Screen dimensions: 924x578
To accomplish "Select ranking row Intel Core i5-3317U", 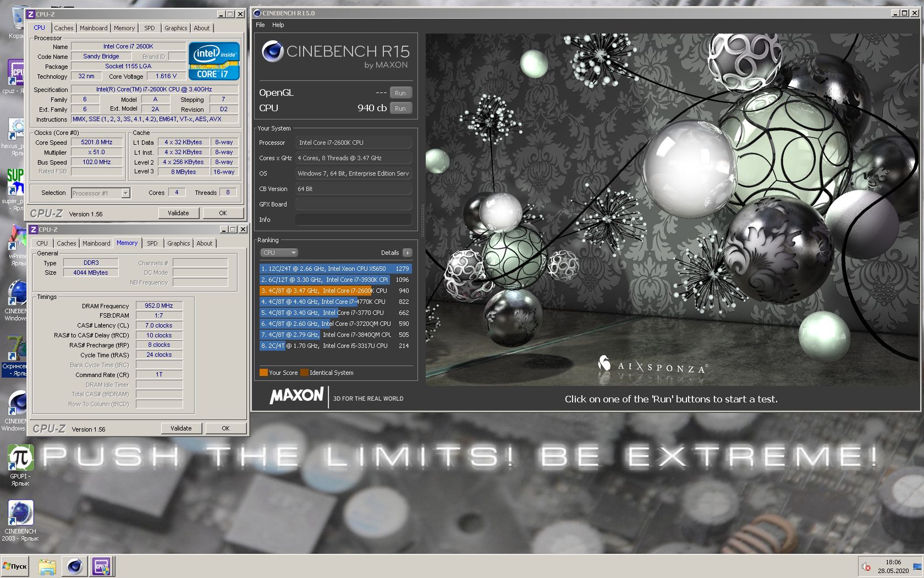I will (335, 346).
